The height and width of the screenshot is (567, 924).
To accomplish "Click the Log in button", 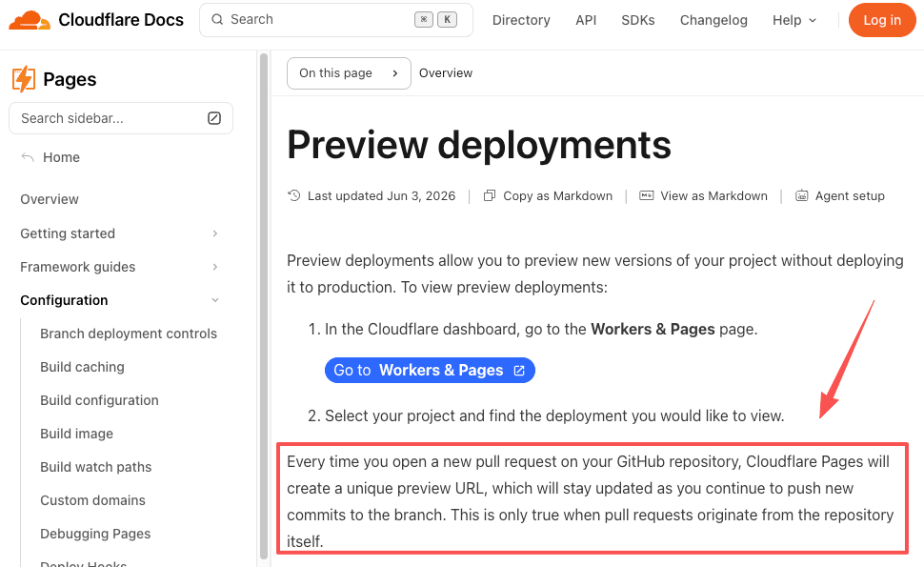I will click(x=881, y=20).
